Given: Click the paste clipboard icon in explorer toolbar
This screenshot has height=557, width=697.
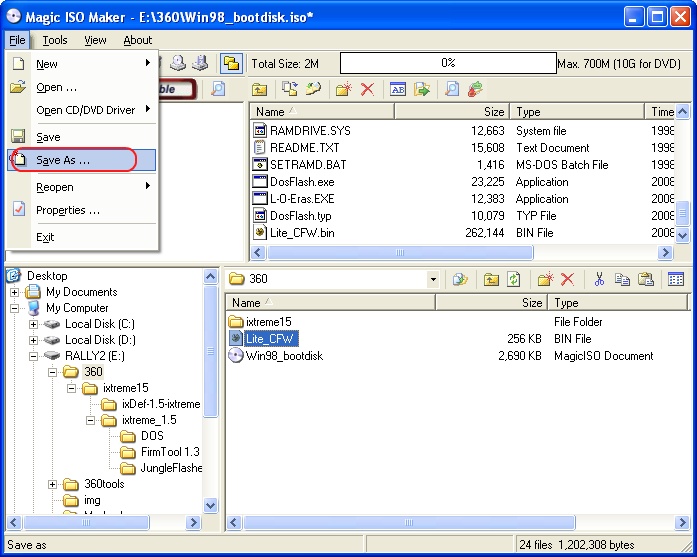Looking at the screenshot, I should pos(646,280).
